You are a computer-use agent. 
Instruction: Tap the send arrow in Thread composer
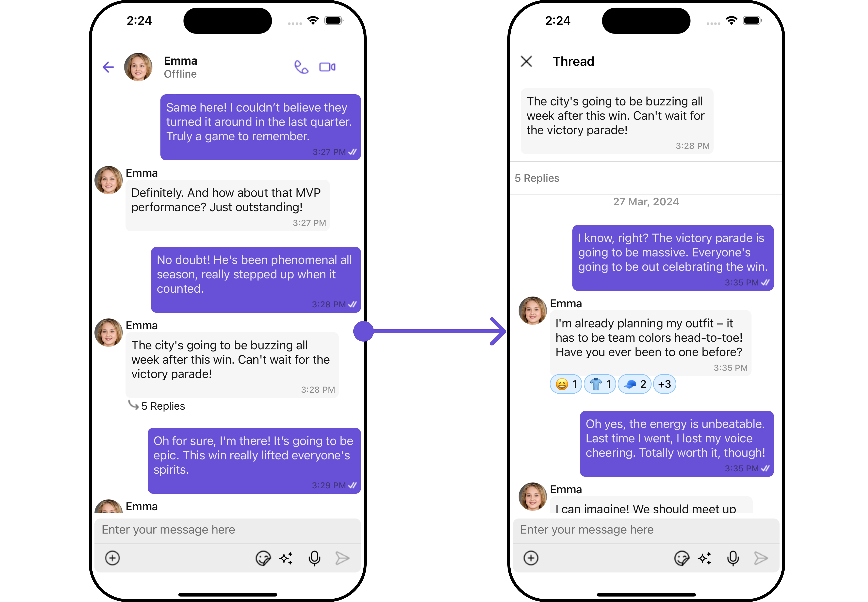(x=761, y=558)
